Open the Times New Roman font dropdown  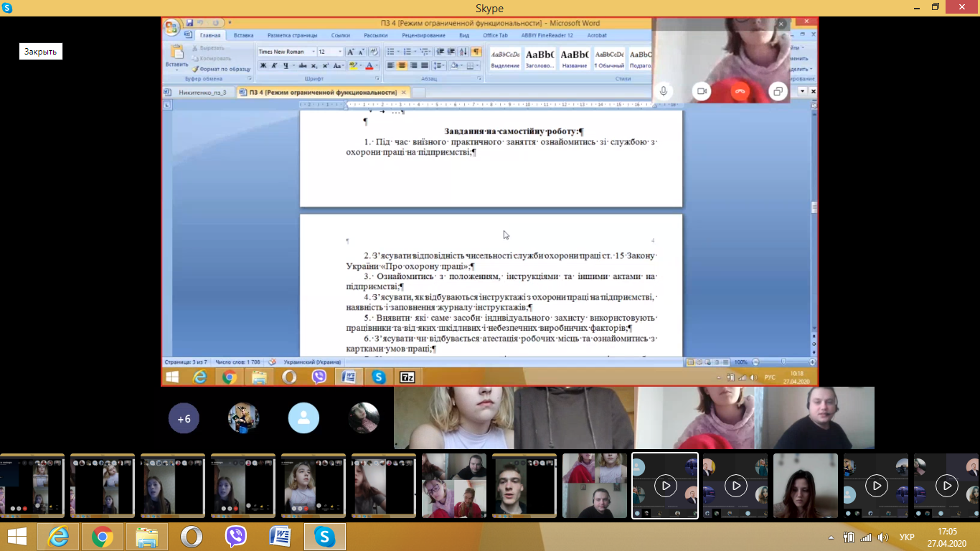pyautogui.click(x=287, y=52)
